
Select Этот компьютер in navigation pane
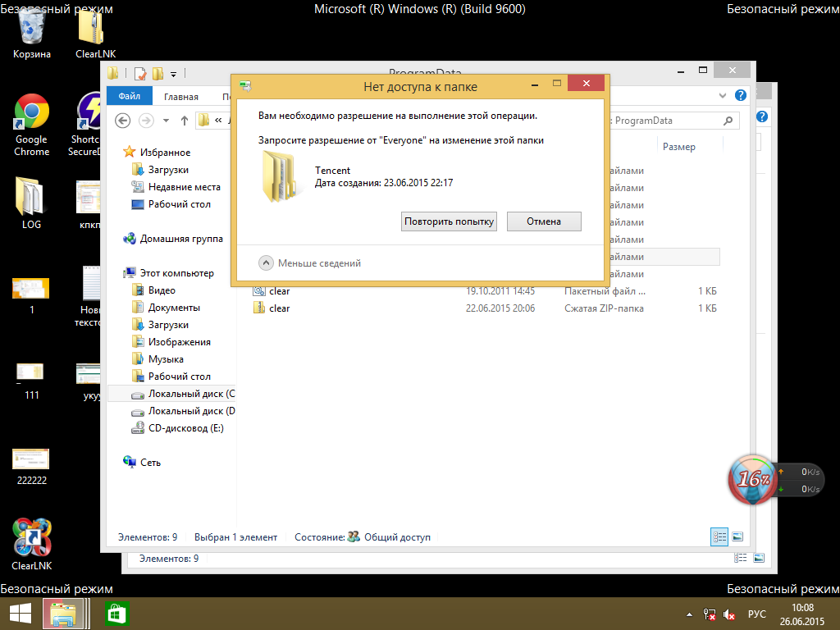pyautogui.click(x=169, y=273)
